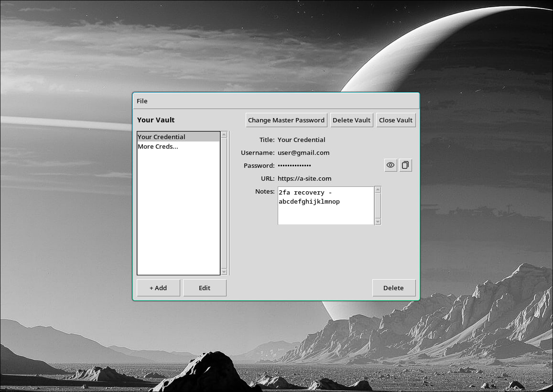Image resolution: width=553 pixels, height=392 pixels.
Task: Select 'Your Credential' in the list
Action: 178,137
